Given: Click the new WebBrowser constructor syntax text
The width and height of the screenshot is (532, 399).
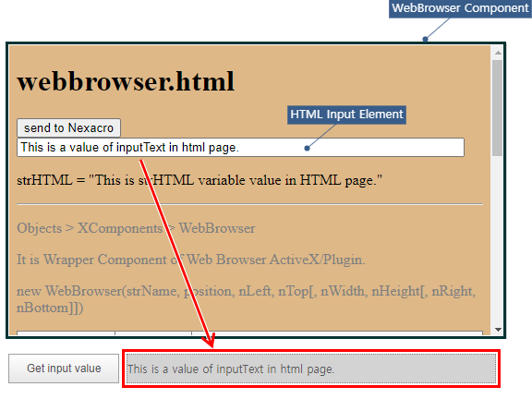Looking at the screenshot, I should pyautogui.click(x=246, y=299).
